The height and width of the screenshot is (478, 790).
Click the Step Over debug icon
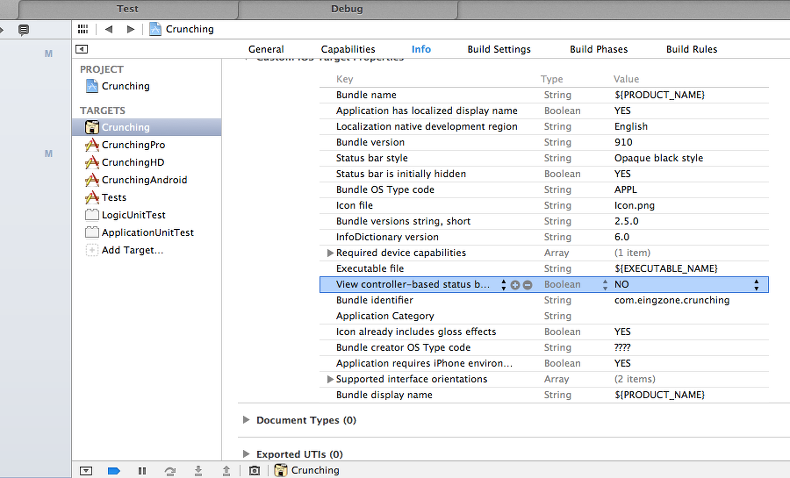pos(170,470)
